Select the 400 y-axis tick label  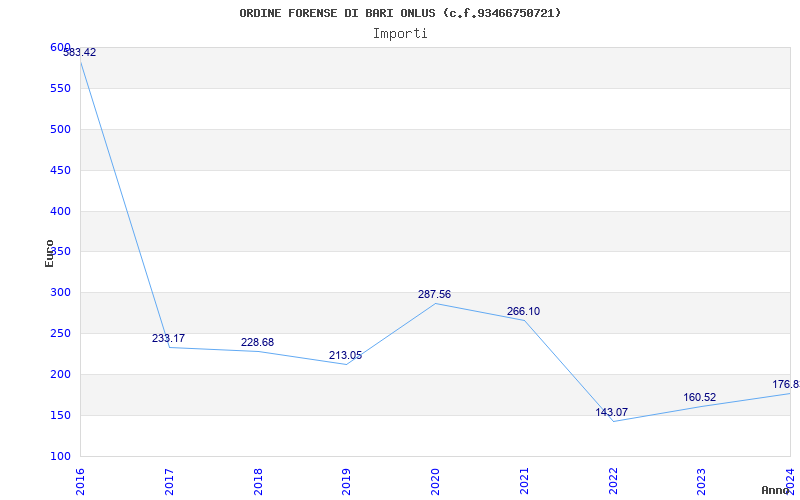[60, 211]
